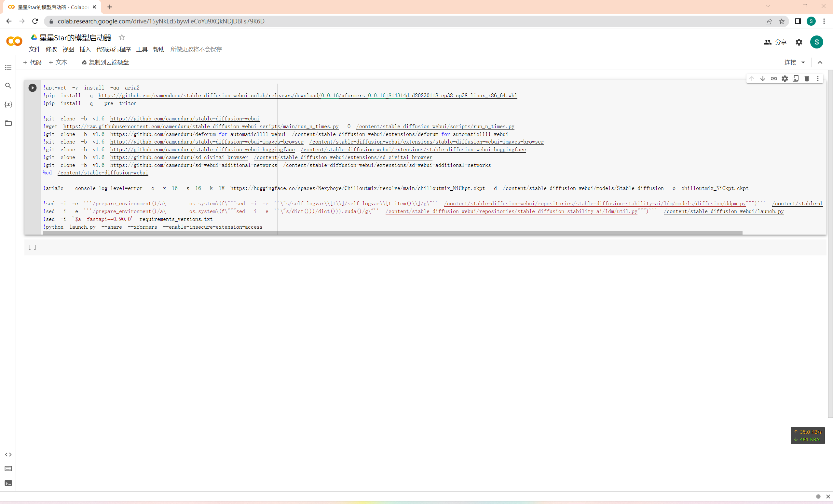The image size is (833, 504).
Task: Open the variables inspector panel
Action: [x=8, y=104]
